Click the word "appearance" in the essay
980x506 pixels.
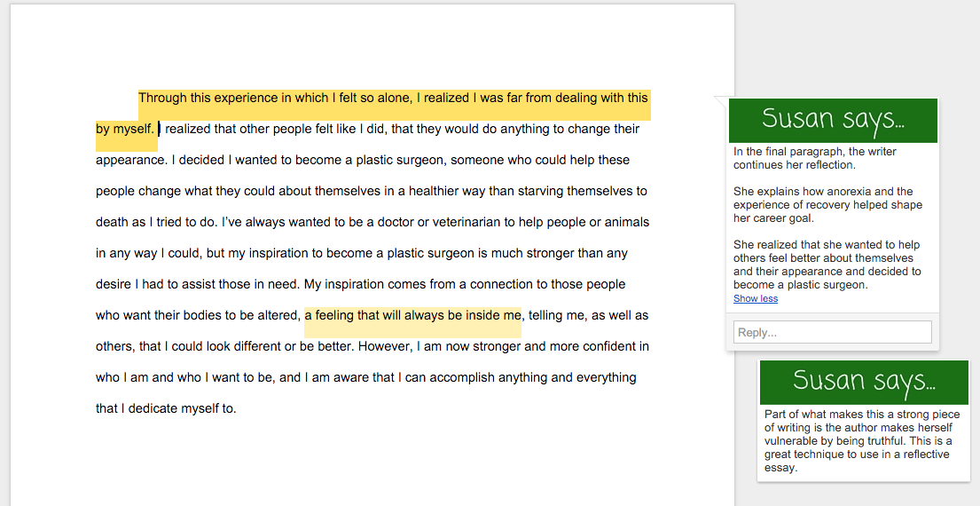pos(129,161)
